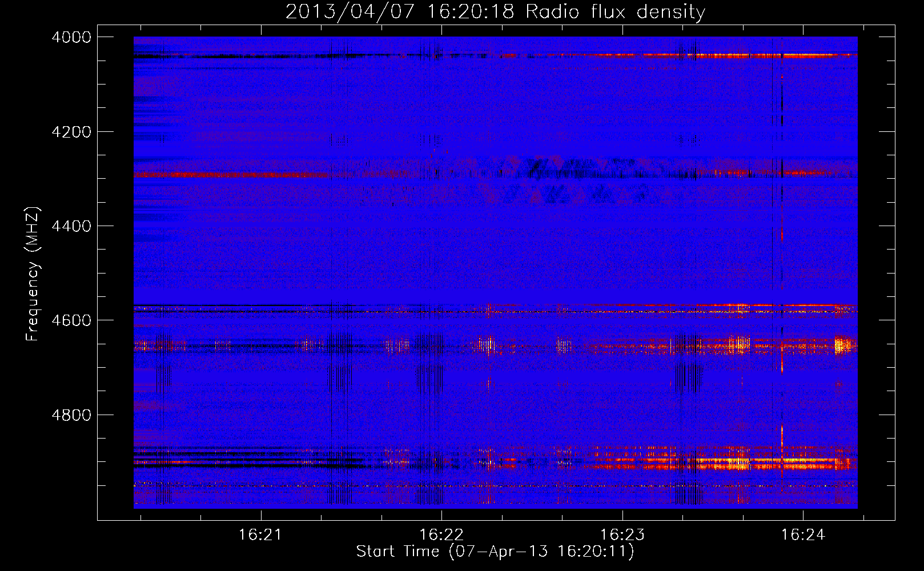Click the 'Start Time (07-Apr-13 16:20:11)' x-axis label
Viewport: 924px width, 571px height.
pyautogui.click(x=495, y=551)
